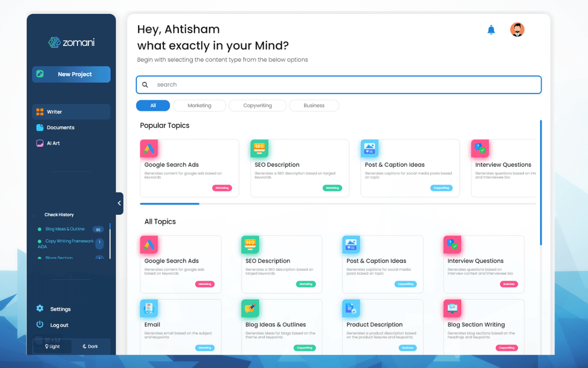Click the Zomani logo in sidebar
This screenshot has width=588, height=368.
(x=71, y=42)
